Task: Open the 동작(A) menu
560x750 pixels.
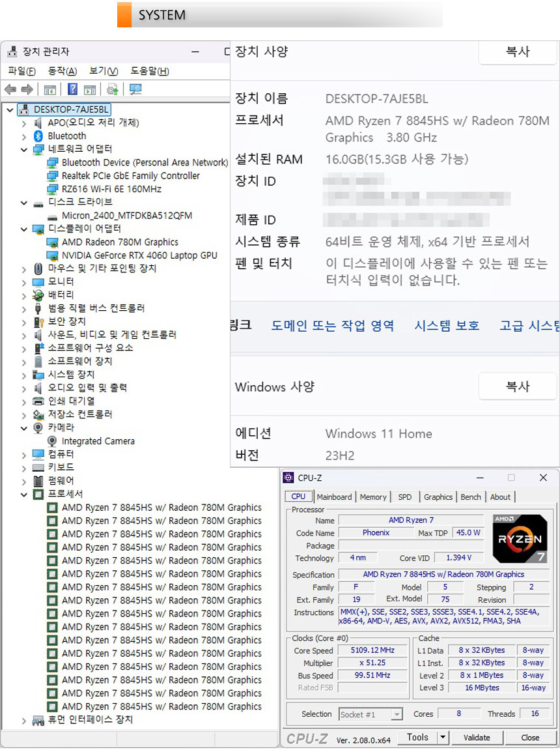Action: pos(63,71)
